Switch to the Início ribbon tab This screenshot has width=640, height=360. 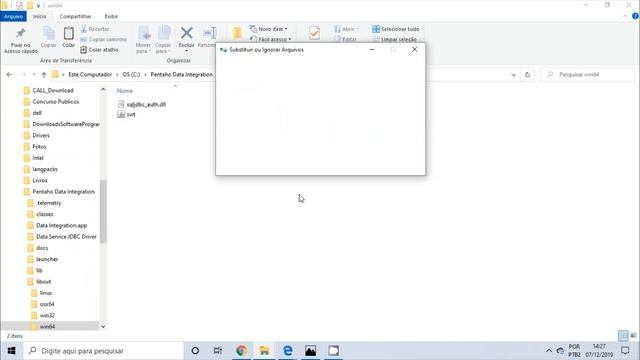[40, 16]
